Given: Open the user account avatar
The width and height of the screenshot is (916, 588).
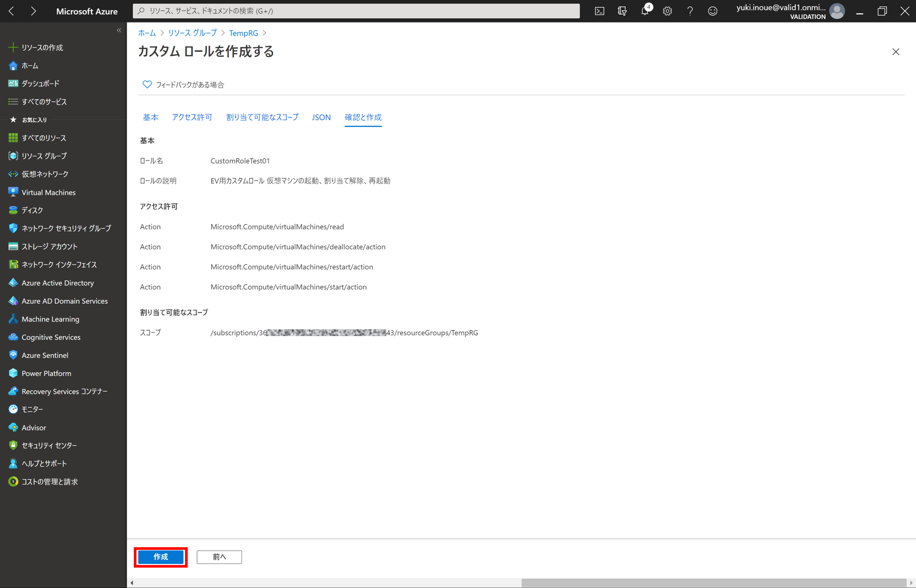Looking at the screenshot, I should point(837,11).
